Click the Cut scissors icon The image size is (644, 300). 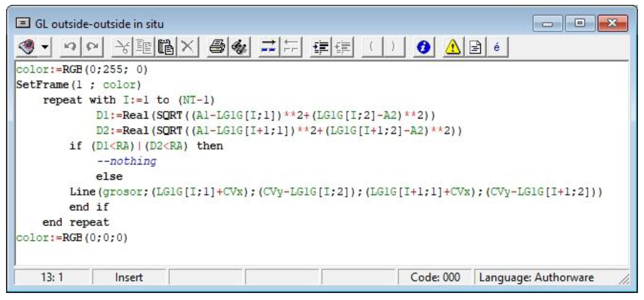(x=122, y=47)
